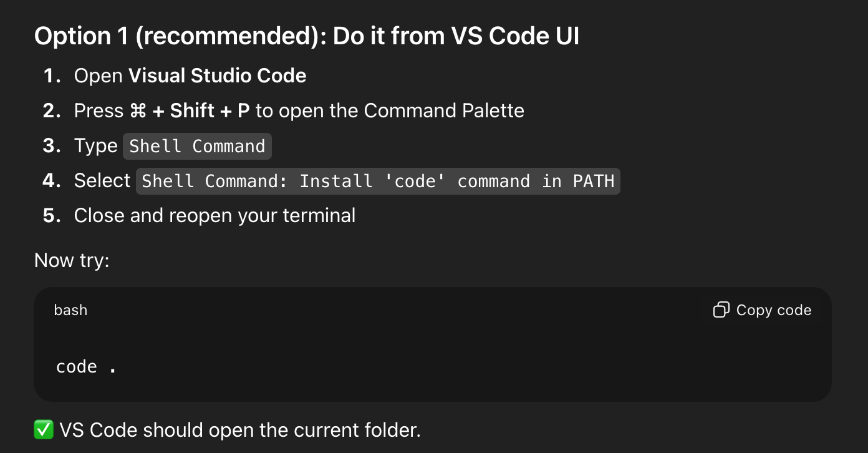The image size is (868, 453).
Task: Click the ⌘ command key symbol
Action: coord(138,111)
